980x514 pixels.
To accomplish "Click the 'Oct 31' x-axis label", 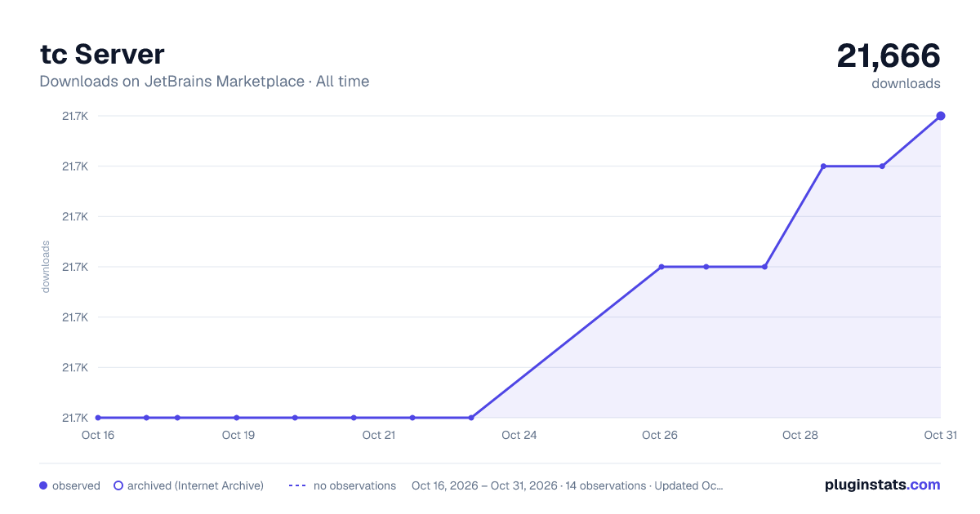I will (x=940, y=435).
